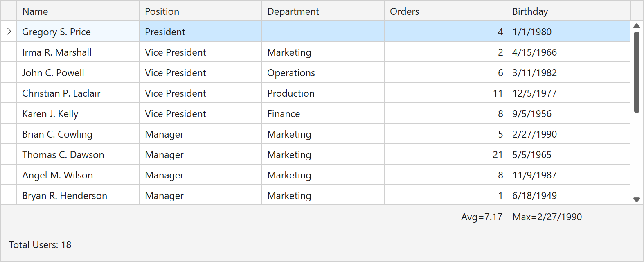Select John C. Powell's Operations department cell
The image size is (644, 262).
coord(291,73)
